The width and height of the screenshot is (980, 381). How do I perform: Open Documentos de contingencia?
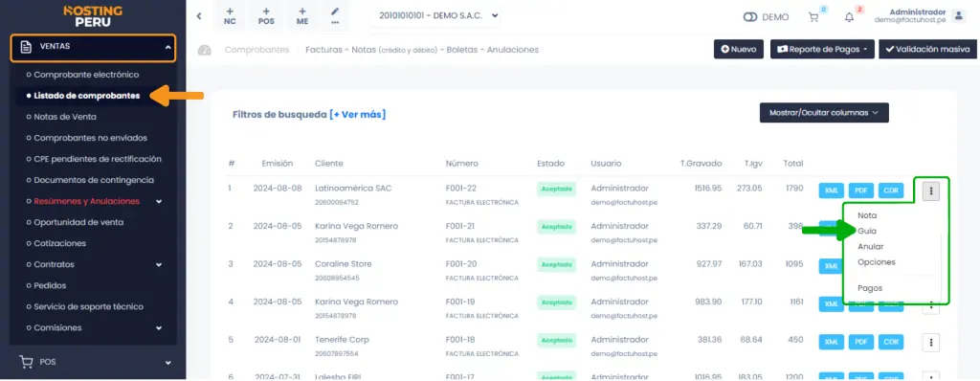point(94,180)
